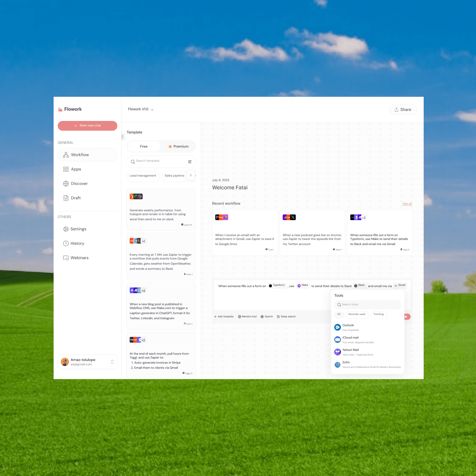Open the 7 AM Zapier morning template
476x476 pixels.
(x=161, y=257)
